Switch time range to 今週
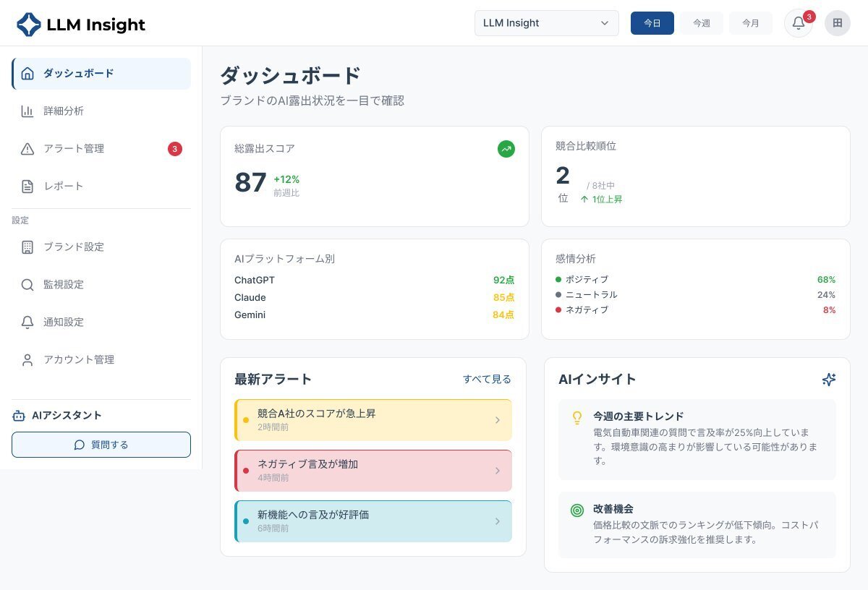The width and height of the screenshot is (868, 590). (701, 23)
